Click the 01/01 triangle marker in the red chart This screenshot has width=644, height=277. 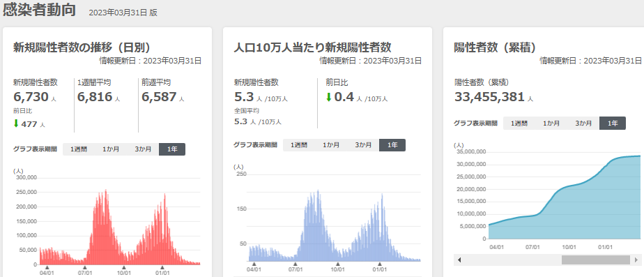[x=162, y=267]
